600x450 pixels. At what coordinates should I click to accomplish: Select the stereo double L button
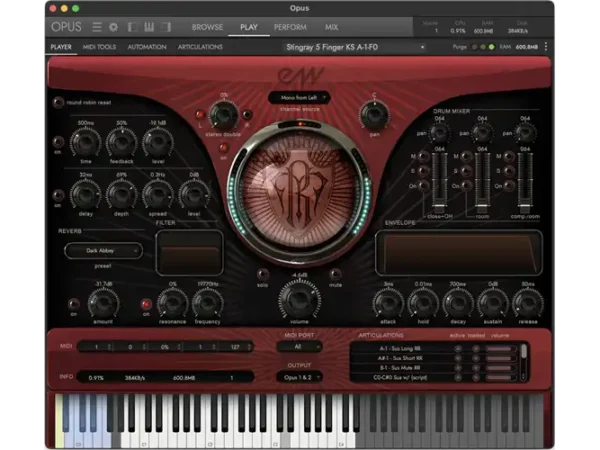pyautogui.click(x=200, y=115)
